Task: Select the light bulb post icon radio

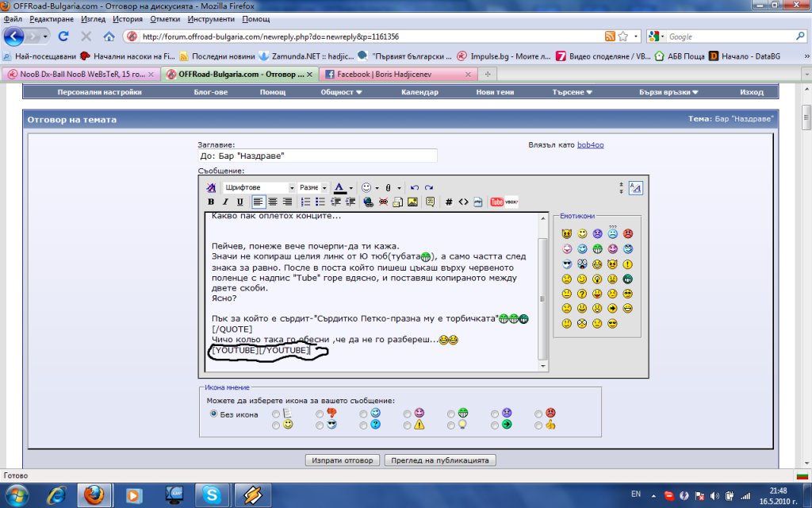Action: point(451,425)
